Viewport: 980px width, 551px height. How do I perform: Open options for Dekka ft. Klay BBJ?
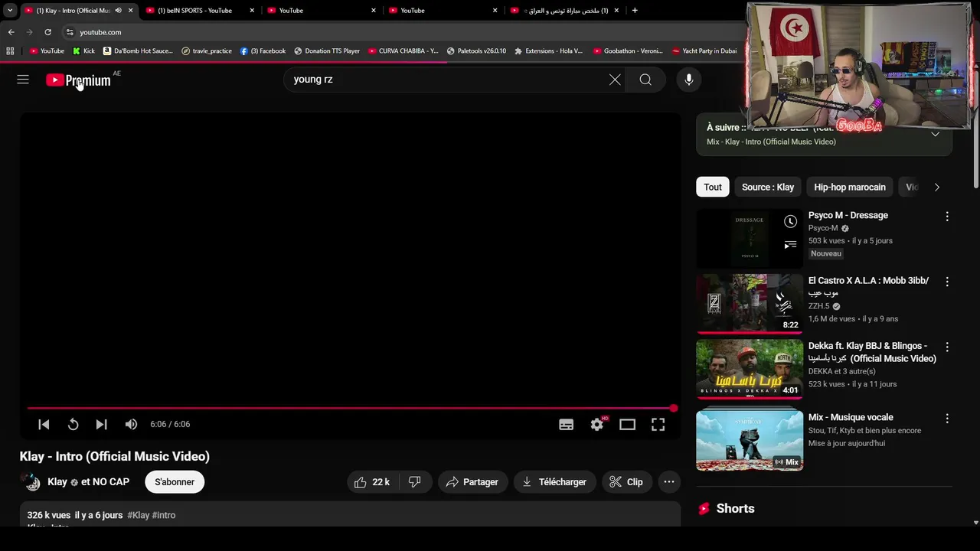click(947, 347)
